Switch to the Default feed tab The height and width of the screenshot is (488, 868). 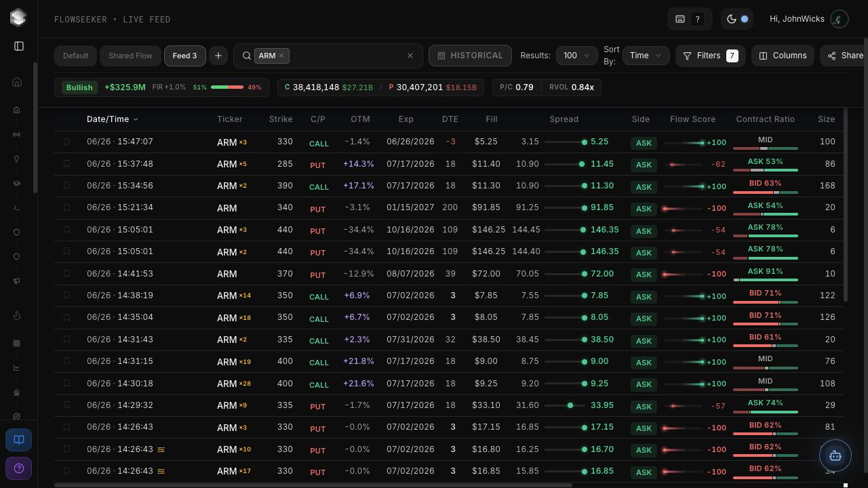click(76, 56)
